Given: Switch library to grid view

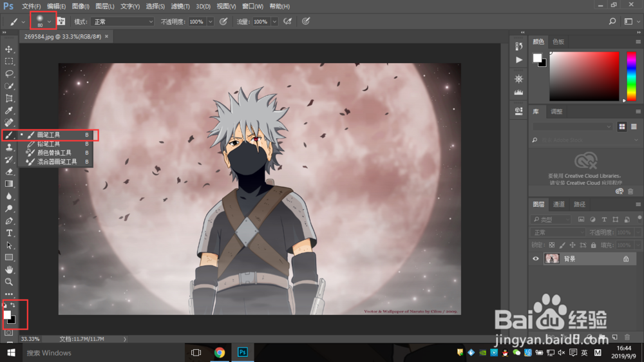Looking at the screenshot, I should point(622,127).
